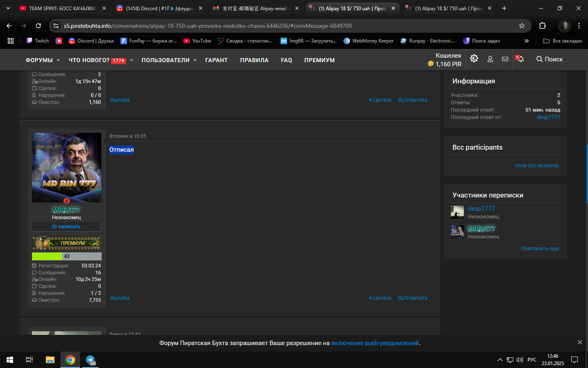588x368 pixels.
Task: Click включение push-уведомлений link
Action: pos(375,343)
